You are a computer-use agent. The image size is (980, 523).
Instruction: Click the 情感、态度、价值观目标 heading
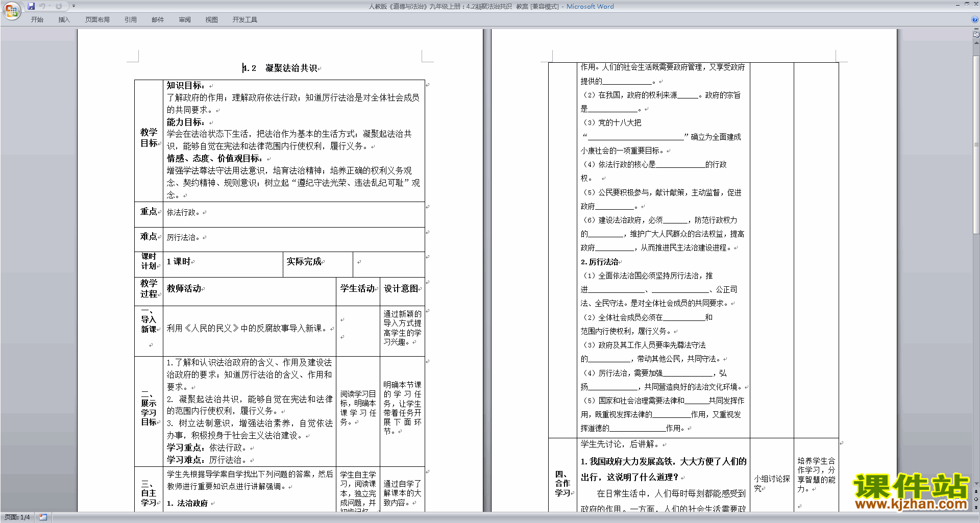pyautogui.click(x=214, y=159)
